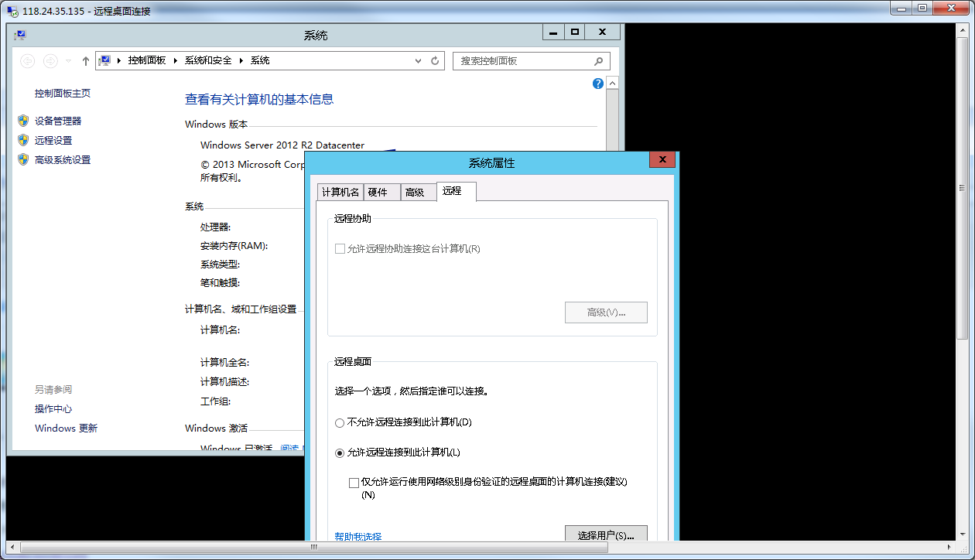
Task: Click the System window scroll-up arrow
Action: pos(612,84)
